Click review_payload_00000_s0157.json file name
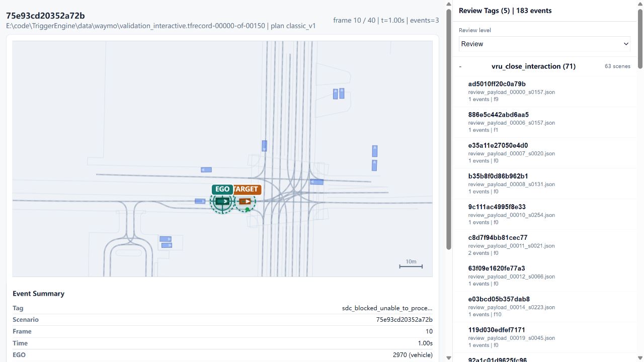 pyautogui.click(x=511, y=92)
